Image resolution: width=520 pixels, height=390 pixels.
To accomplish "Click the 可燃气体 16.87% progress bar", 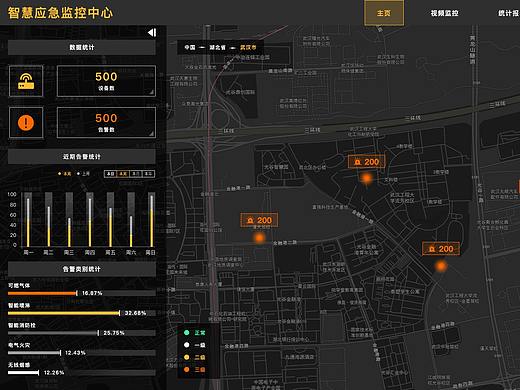I will (82, 293).
